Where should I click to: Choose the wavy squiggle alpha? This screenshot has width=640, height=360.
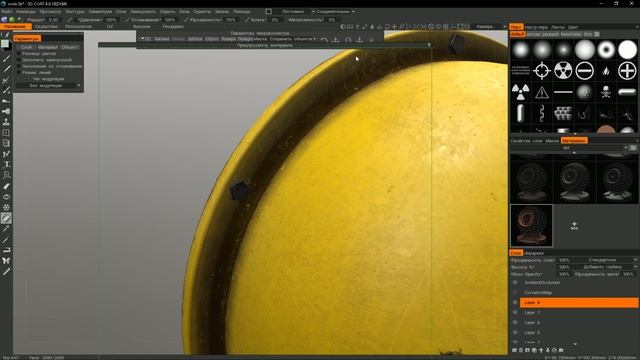[542, 113]
